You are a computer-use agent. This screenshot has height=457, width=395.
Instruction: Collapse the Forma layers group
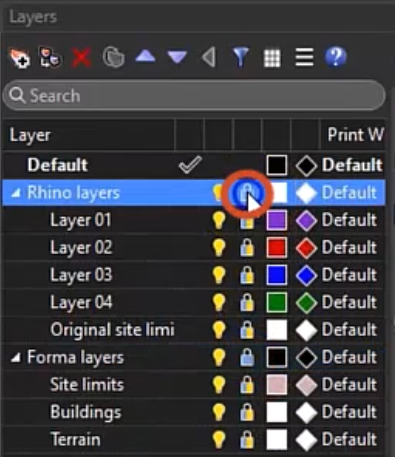[x=16, y=358]
